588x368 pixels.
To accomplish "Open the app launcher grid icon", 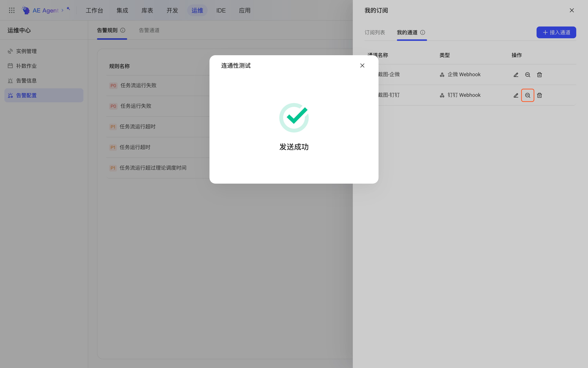I will (12, 10).
